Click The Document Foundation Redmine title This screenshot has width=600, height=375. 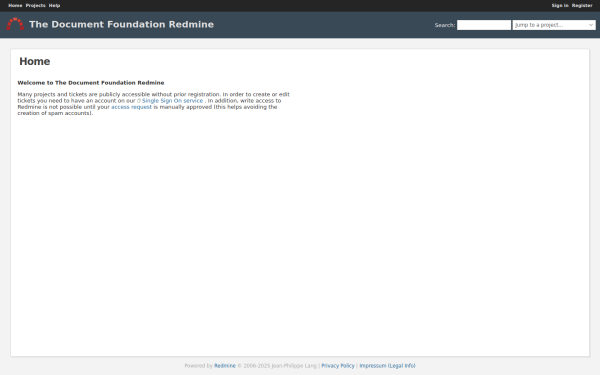[x=121, y=24]
